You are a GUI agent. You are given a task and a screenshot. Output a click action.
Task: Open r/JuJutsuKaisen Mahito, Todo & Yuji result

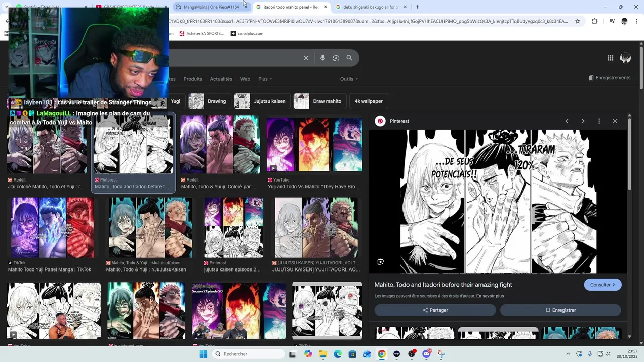pos(149,235)
